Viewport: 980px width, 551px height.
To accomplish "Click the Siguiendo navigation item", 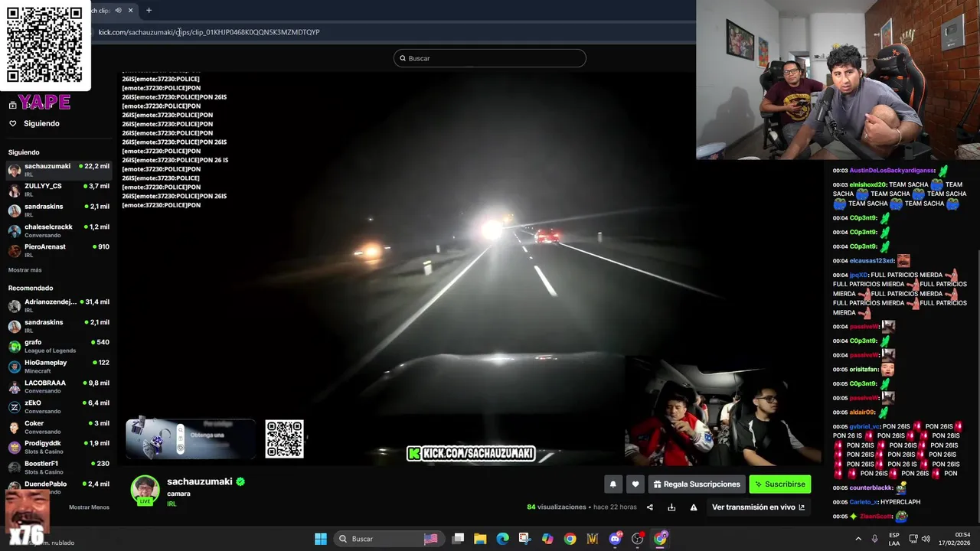I will [x=41, y=123].
